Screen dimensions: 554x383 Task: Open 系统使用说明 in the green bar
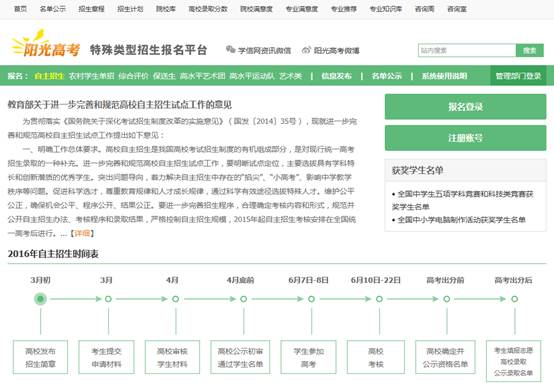click(444, 76)
